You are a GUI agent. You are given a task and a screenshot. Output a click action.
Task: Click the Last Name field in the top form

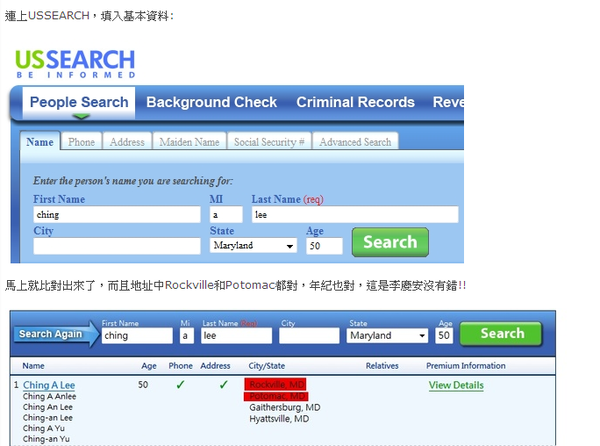[355, 215]
